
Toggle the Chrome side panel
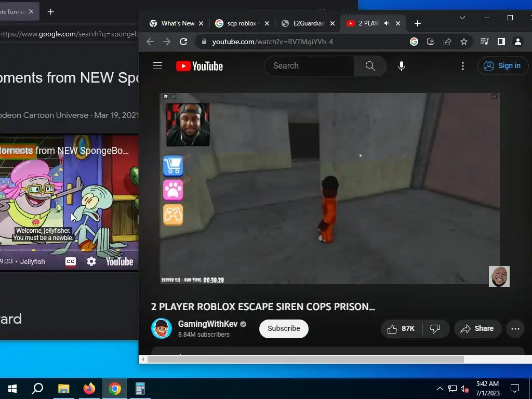click(501, 42)
